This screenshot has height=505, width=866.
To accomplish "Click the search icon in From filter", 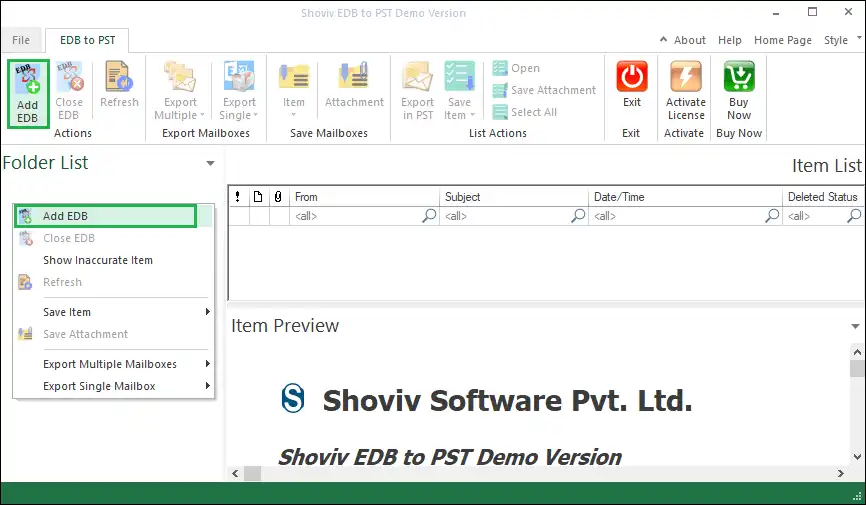I will (x=429, y=215).
